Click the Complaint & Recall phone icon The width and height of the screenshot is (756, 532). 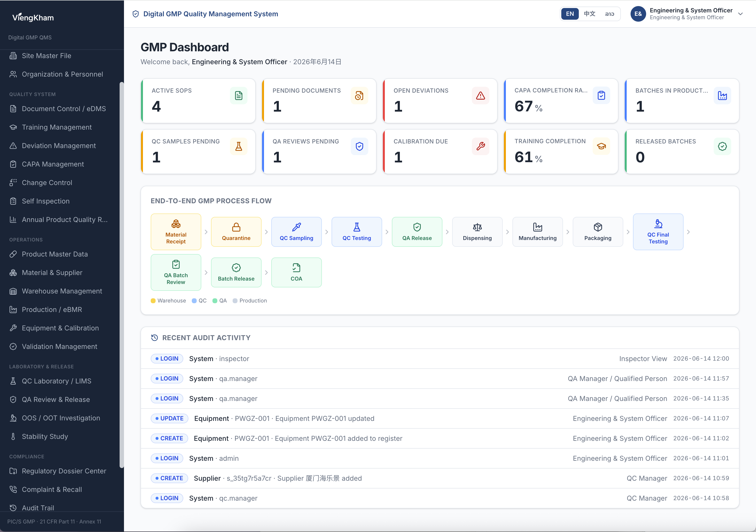(13, 489)
